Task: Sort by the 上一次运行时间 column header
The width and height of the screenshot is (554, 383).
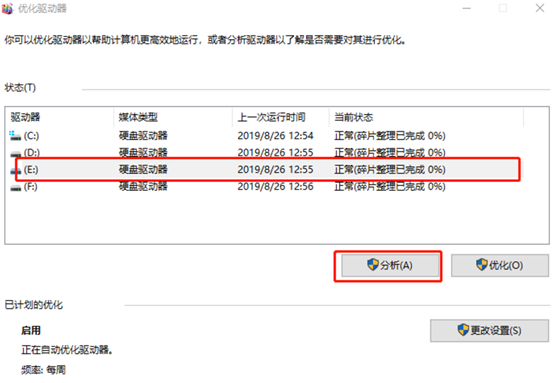Action: (271, 117)
